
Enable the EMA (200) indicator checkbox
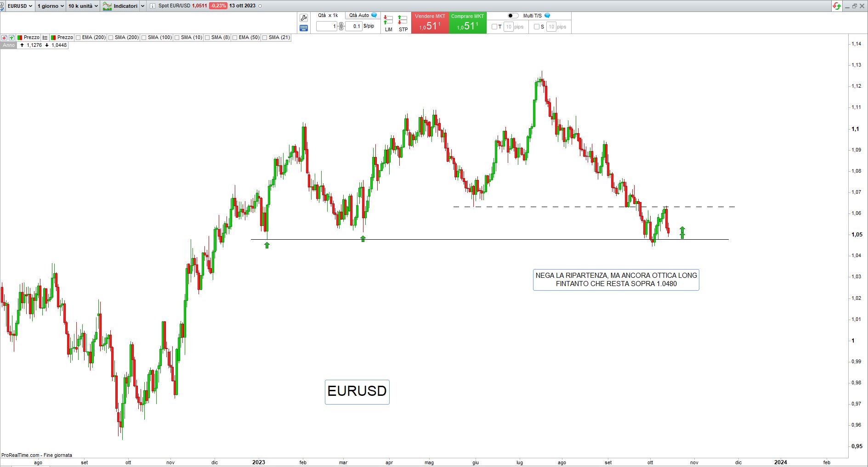tap(79, 38)
